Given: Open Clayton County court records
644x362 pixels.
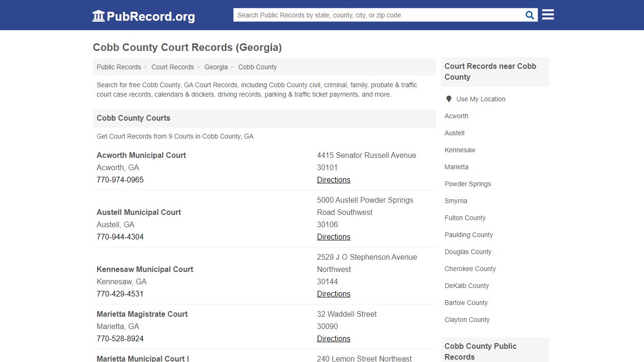Looking at the screenshot, I should tap(467, 320).
